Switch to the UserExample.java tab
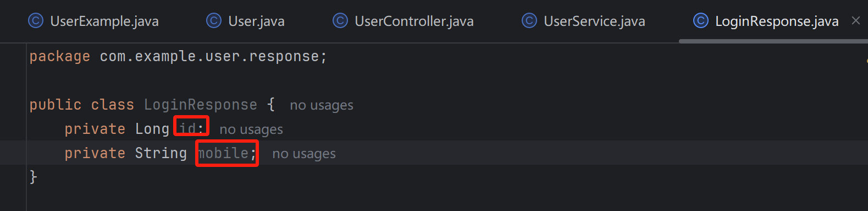 [x=93, y=21]
